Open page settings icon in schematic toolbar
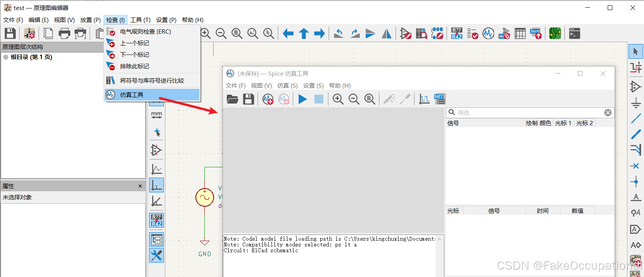Screen dimensions: 644x277 48,34
